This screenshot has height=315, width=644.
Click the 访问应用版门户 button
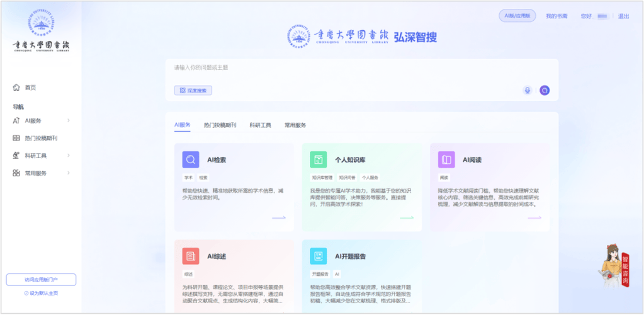point(41,280)
